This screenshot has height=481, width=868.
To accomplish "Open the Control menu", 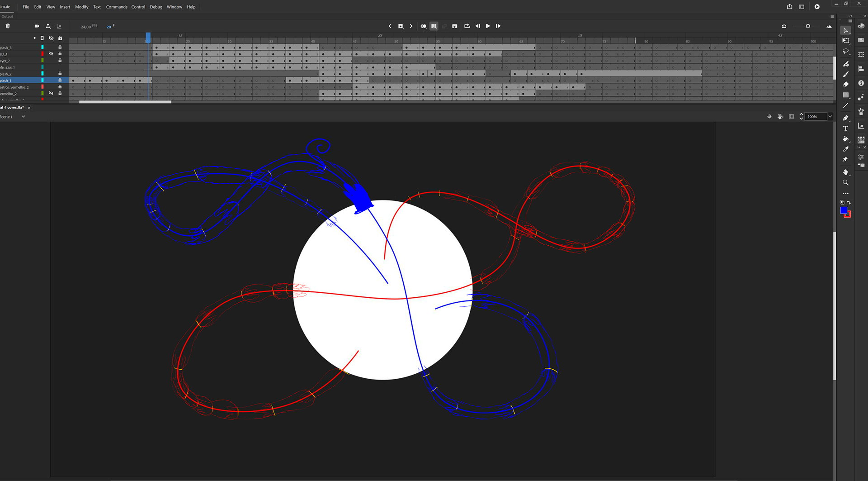I will pyautogui.click(x=138, y=7).
